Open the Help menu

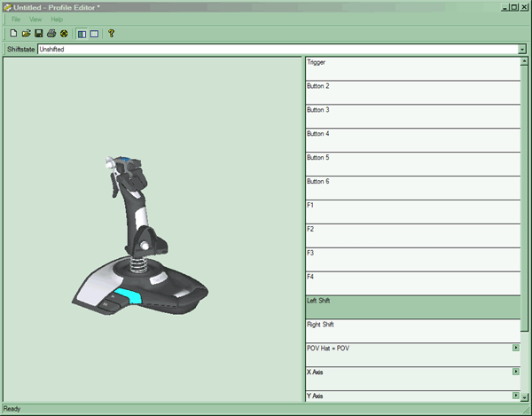click(57, 19)
